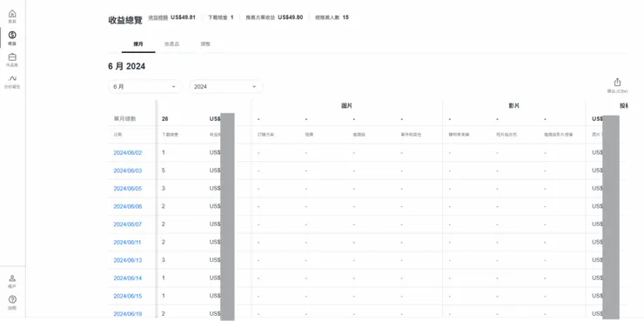The height and width of the screenshot is (321, 644).
Task: Open the question-mark help icon
Action: [12, 299]
